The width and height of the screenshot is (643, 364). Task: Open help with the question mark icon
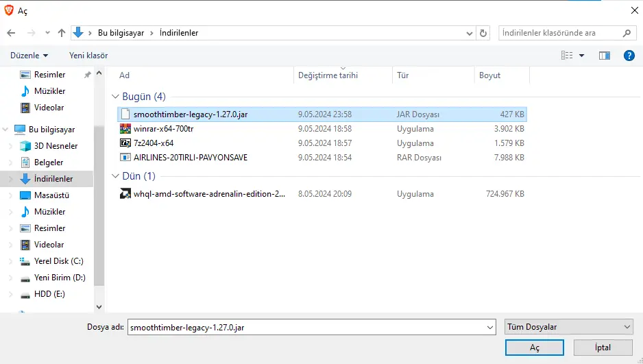click(x=629, y=56)
